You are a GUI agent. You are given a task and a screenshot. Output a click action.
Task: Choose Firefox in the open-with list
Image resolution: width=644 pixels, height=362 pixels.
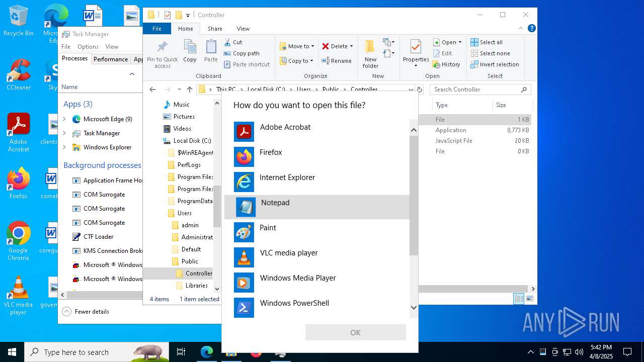[x=317, y=157]
